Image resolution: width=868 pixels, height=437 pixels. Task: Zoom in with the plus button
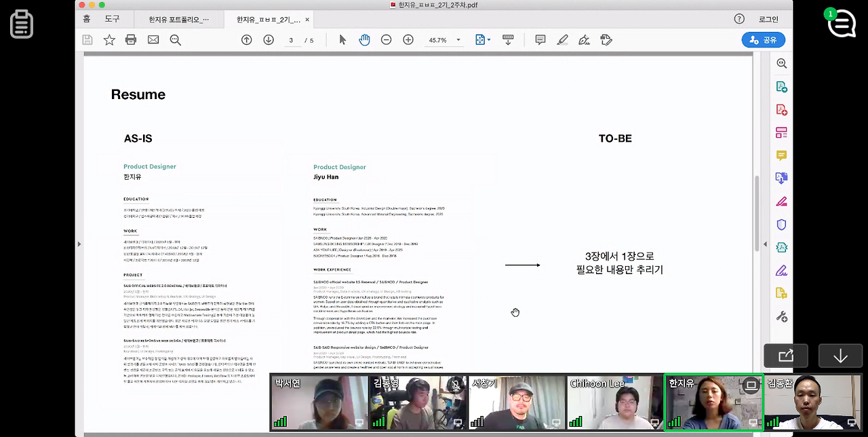pyautogui.click(x=408, y=40)
